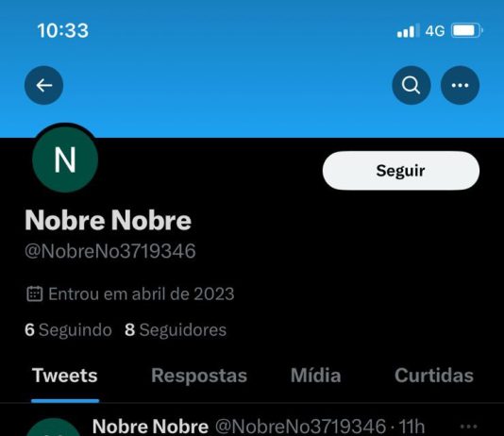Switch to the Respostas tab
The width and height of the screenshot is (504, 436).
pyautogui.click(x=199, y=376)
